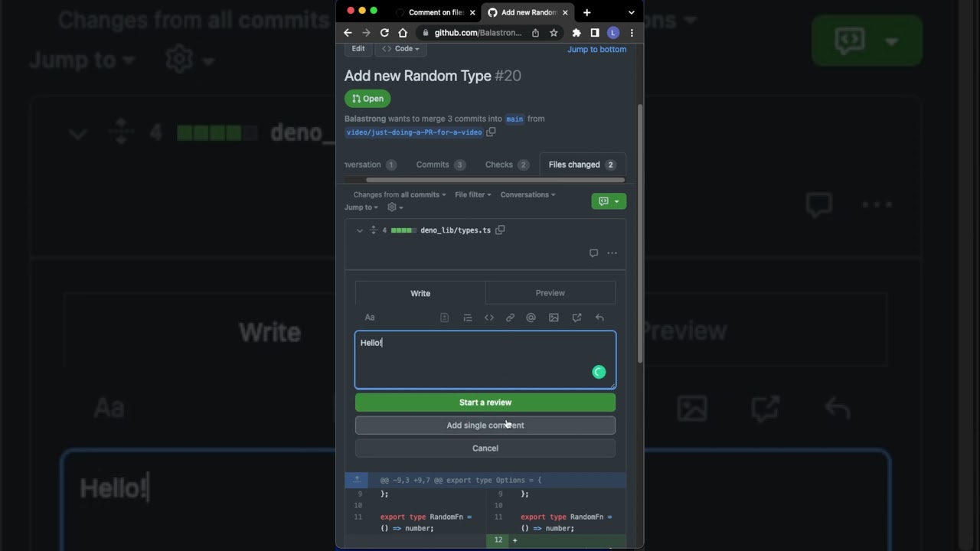The width and height of the screenshot is (980, 551).
Task: Close the Comment on files browser tab
Action: click(472, 12)
